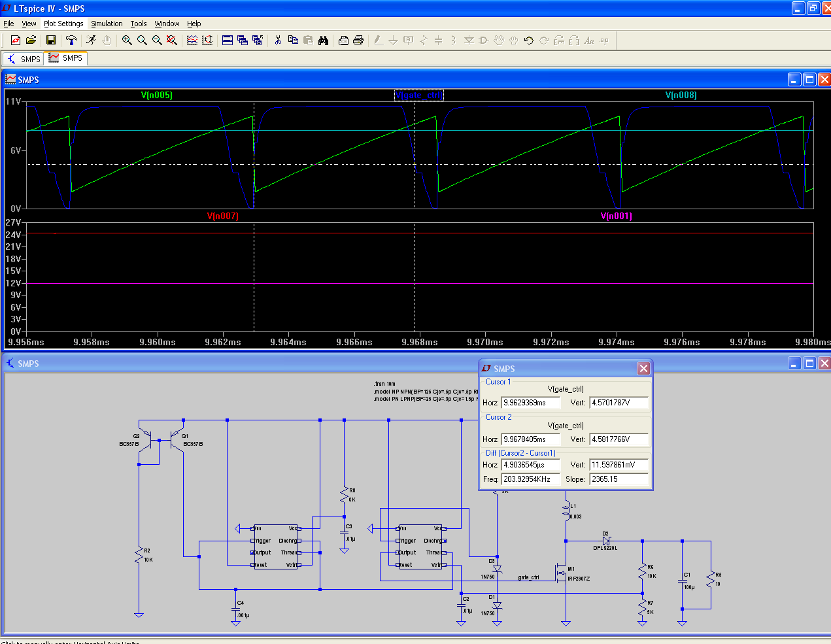Click the Redo arrow icon

[x=544, y=41]
